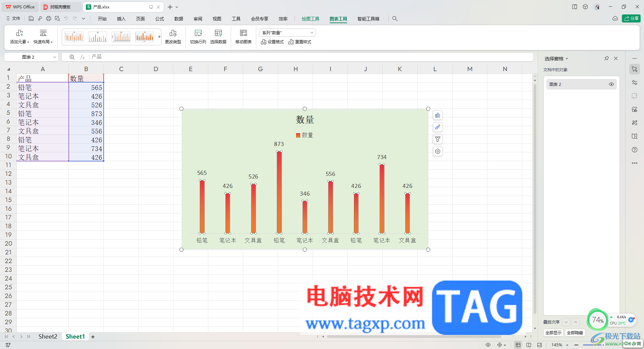Click the Undo arrow icon
Viewport: 644px width, 349px height.
(66, 19)
